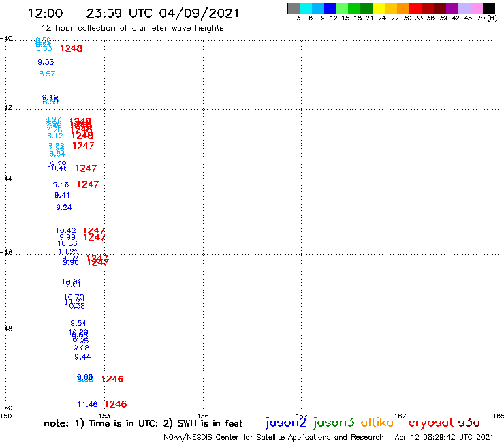504x443 pixels.
Task: Click the bright red swatch in the color scale
Action: pyautogui.click(x=415, y=8)
